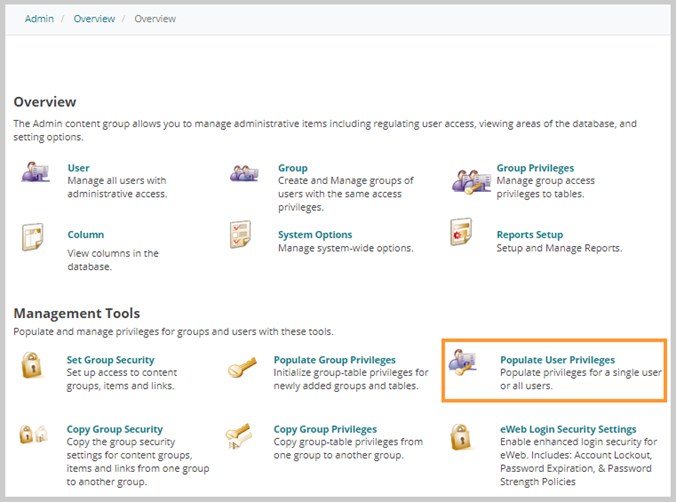Open the Group Privileges link
This screenshot has height=502, width=676.
pos(535,168)
